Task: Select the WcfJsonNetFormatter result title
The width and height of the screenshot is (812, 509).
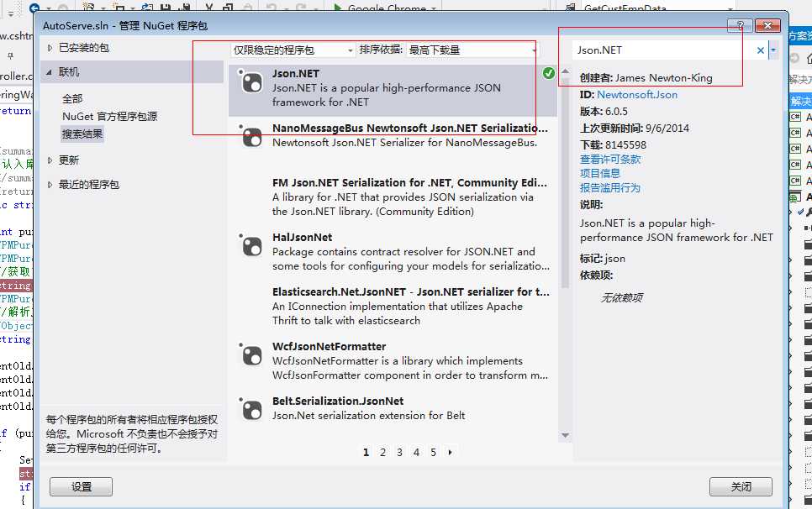Action: click(x=329, y=347)
